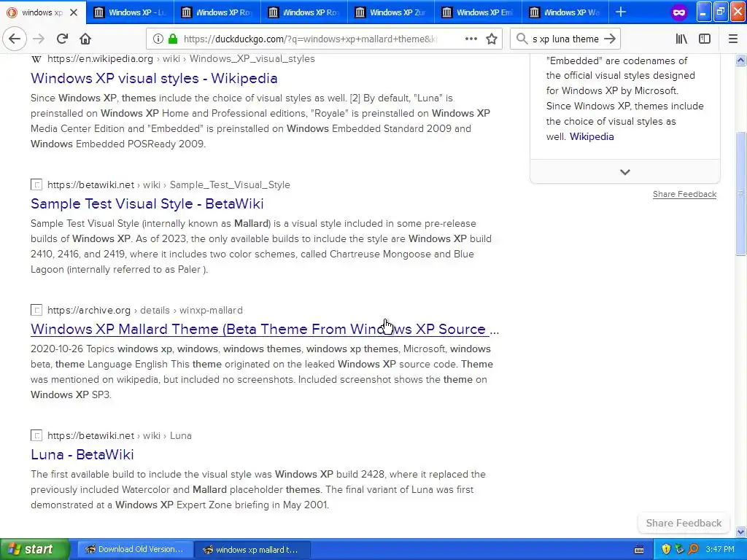This screenshot has height=560, width=747.
Task: Click the forward navigation arrow
Action: pyautogui.click(x=39, y=39)
